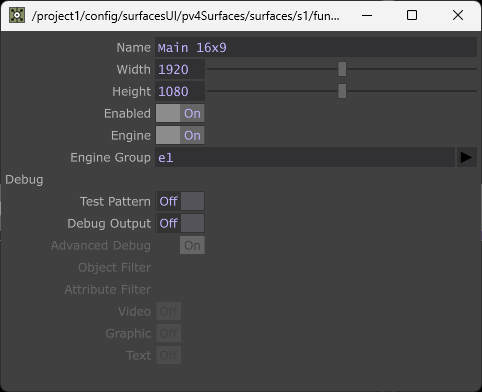Toggle the disabled Graphic switch

tap(169, 333)
